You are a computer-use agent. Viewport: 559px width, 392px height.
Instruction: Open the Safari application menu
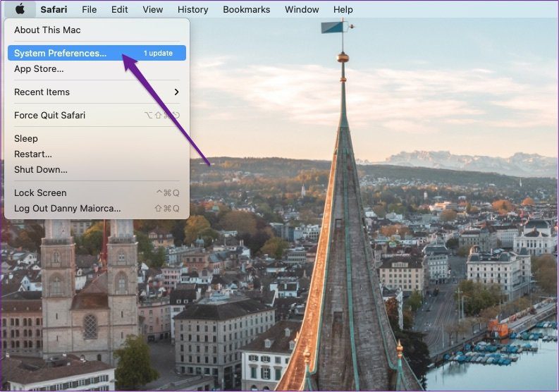click(54, 10)
